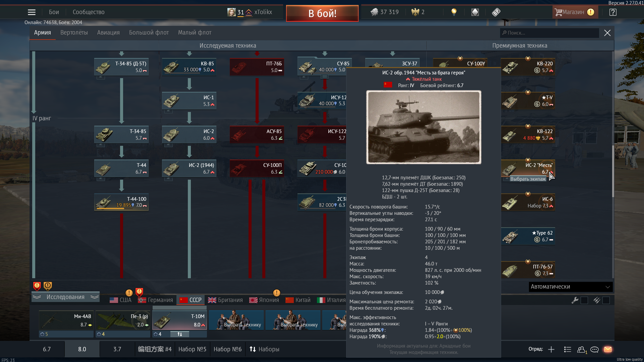Click in the Поиск search field
This screenshot has height=362, width=644.
(549, 33)
